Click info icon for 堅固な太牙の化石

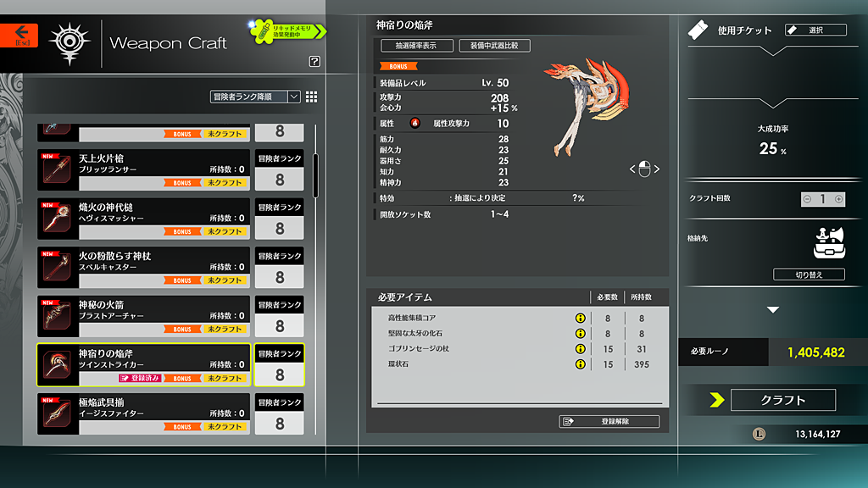(x=581, y=333)
